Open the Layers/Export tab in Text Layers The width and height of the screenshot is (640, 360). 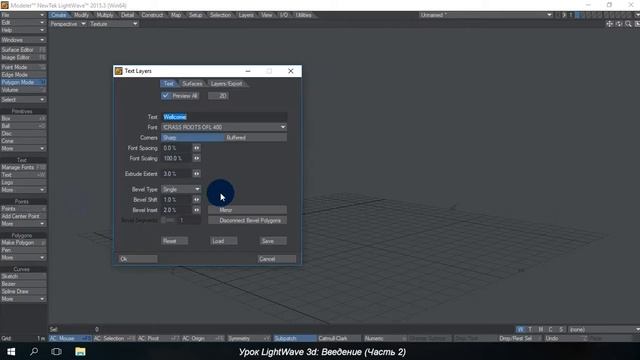[x=226, y=84]
